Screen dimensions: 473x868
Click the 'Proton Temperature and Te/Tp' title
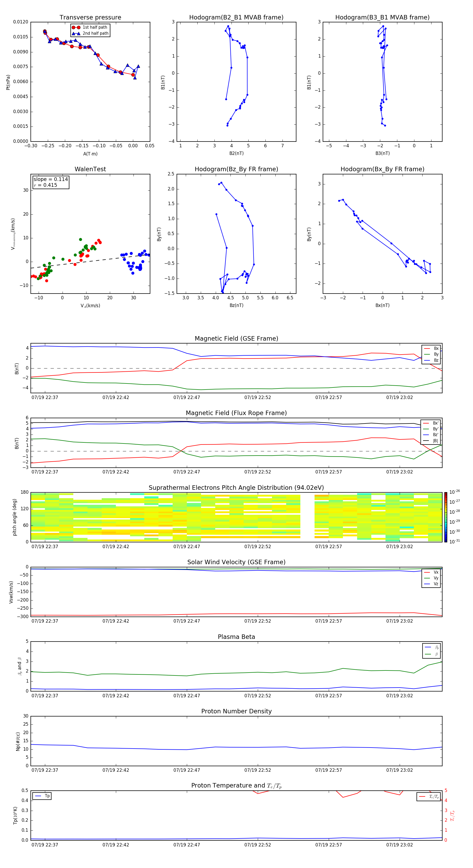pos(236,785)
